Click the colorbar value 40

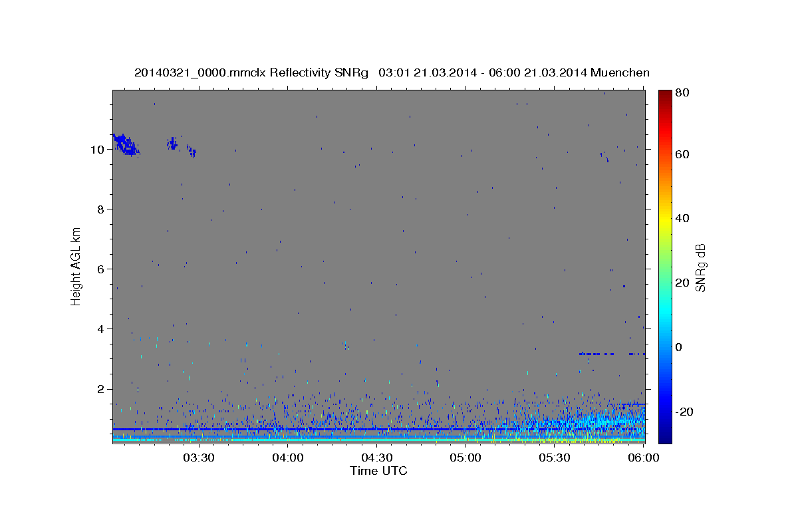[683, 218]
